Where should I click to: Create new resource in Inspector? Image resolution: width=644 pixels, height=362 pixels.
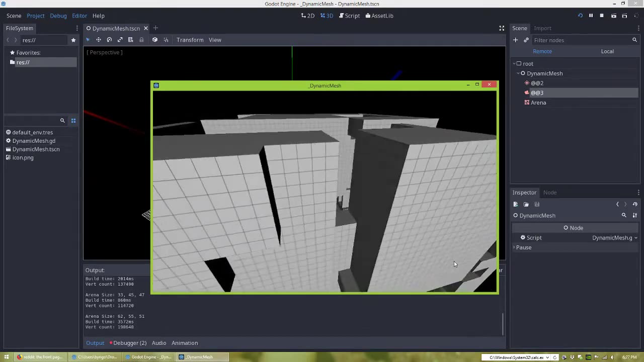point(515,204)
